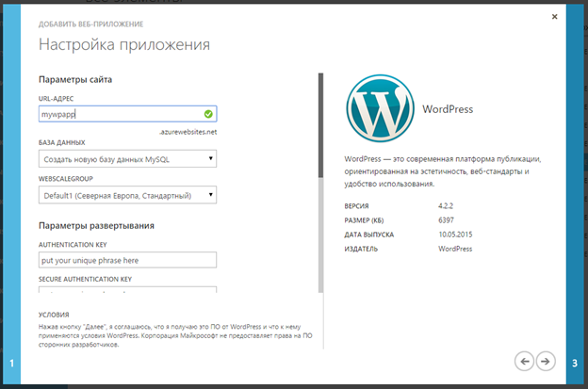The height and width of the screenshot is (389, 588).
Task: Click the Secure Authentication Key field
Action: [128, 293]
